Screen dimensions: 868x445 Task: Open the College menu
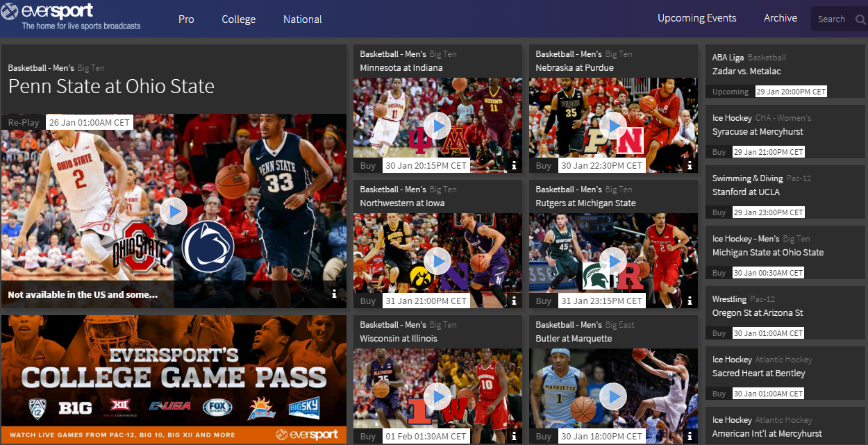pos(239,19)
